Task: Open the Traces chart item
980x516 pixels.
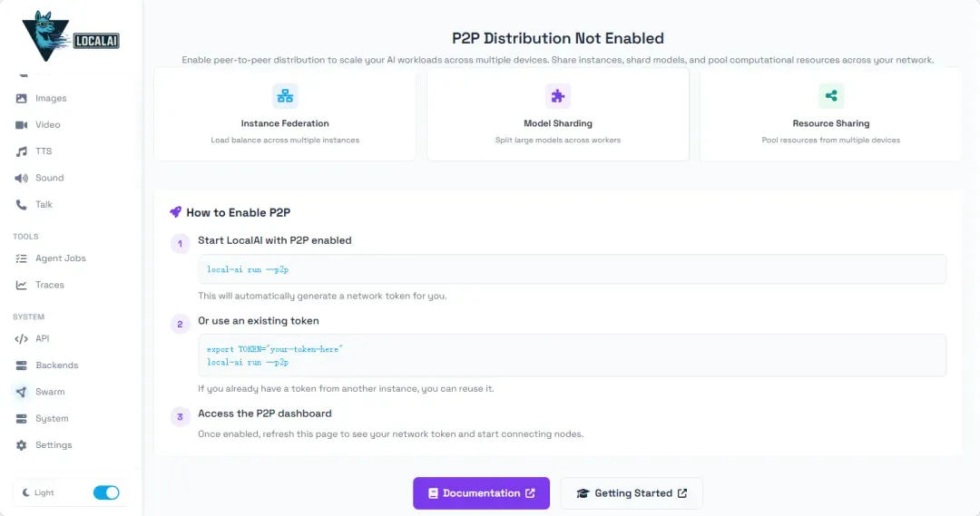Action: pyautogui.click(x=49, y=285)
